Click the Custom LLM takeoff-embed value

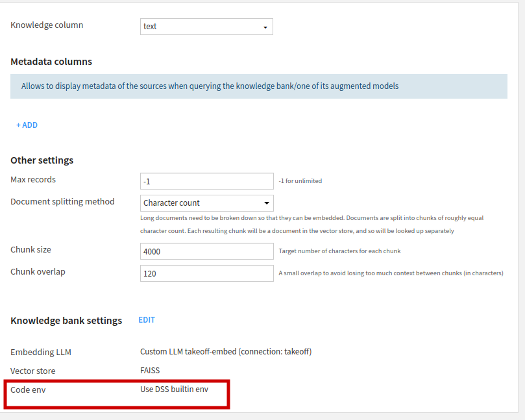(x=225, y=352)
